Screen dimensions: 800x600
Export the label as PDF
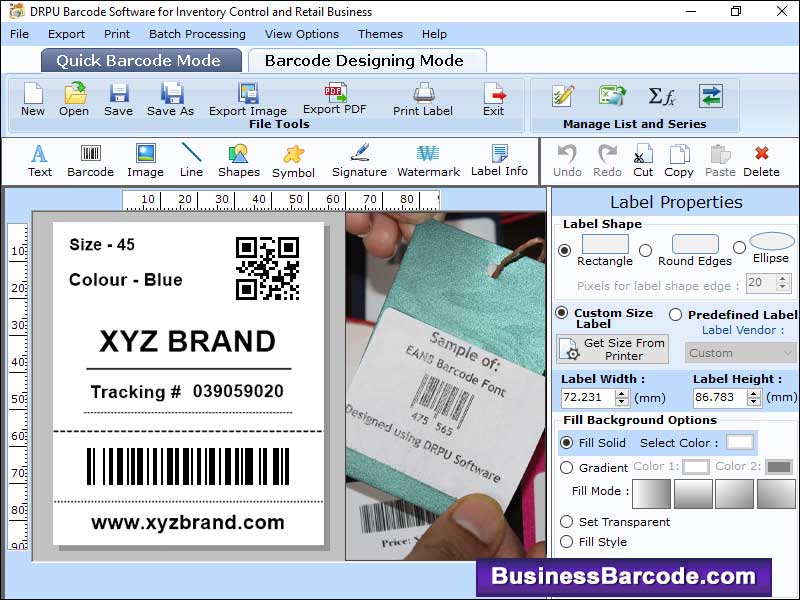332,97
